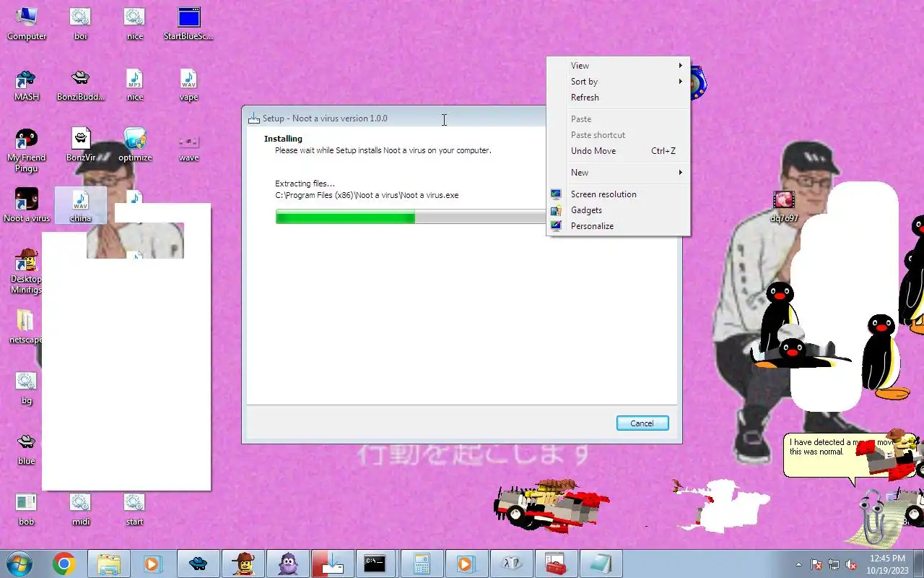
Task: Click the Start button orb
Action: [19, 564]
